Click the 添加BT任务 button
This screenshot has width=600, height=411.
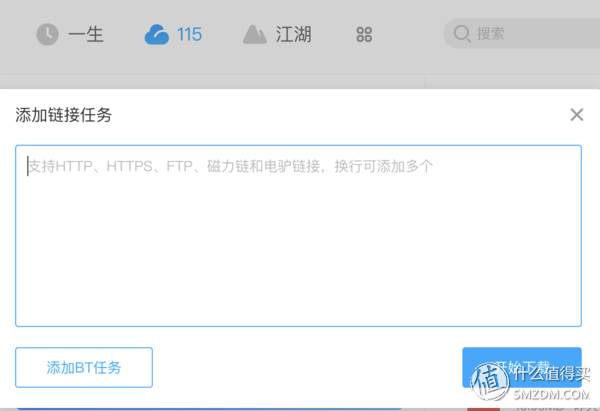(x=84, y=367)
